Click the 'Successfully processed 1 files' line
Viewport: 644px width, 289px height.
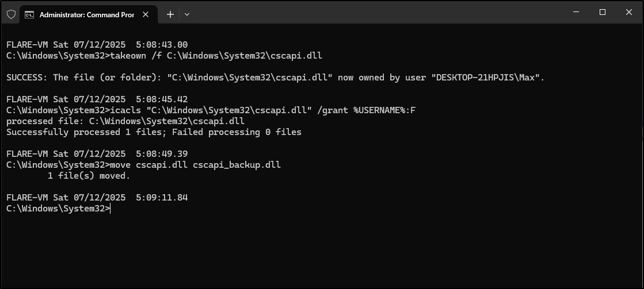coord(154,132)
